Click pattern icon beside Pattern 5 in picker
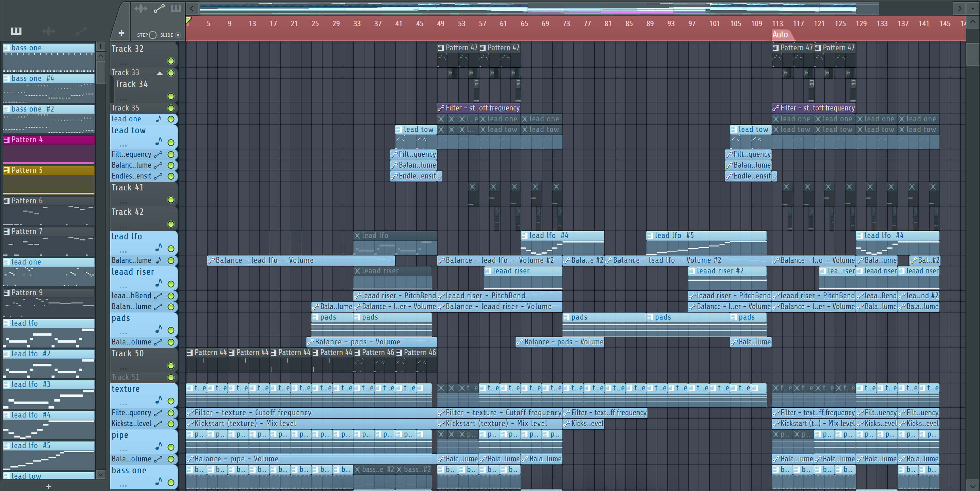Image resolution: width=980 pixels, height=491 pixels. [x=6, y=170]
